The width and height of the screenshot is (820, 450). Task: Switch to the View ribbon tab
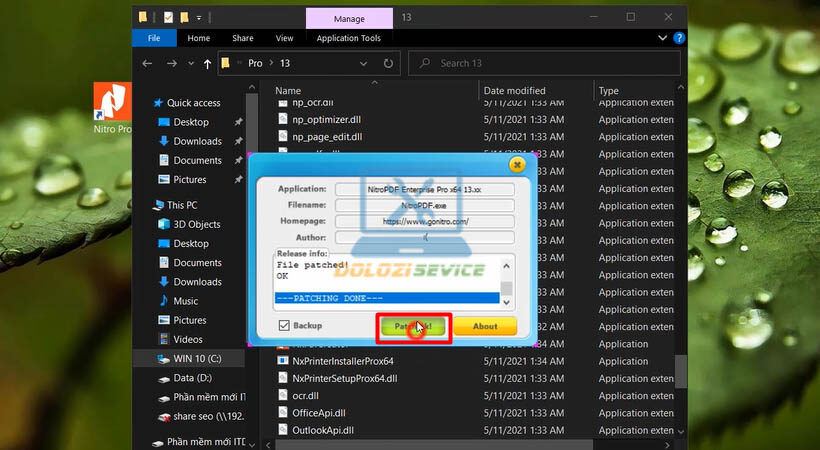pos(284,38)
